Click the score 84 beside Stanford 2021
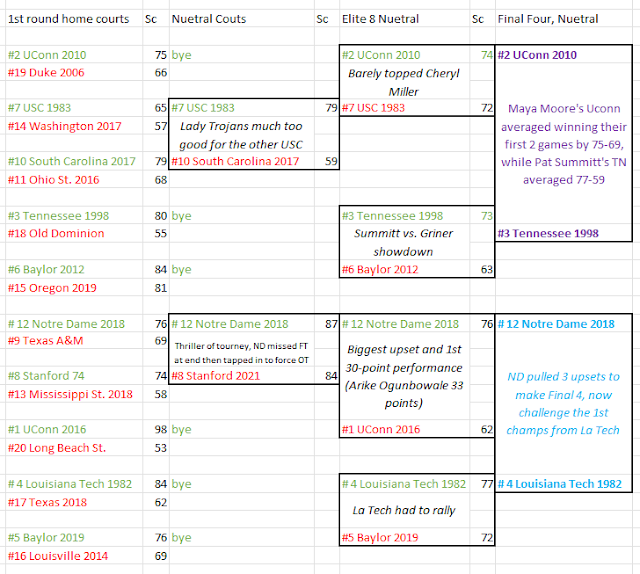This screenshot has height=574, width=640. (x=327, y=376)
